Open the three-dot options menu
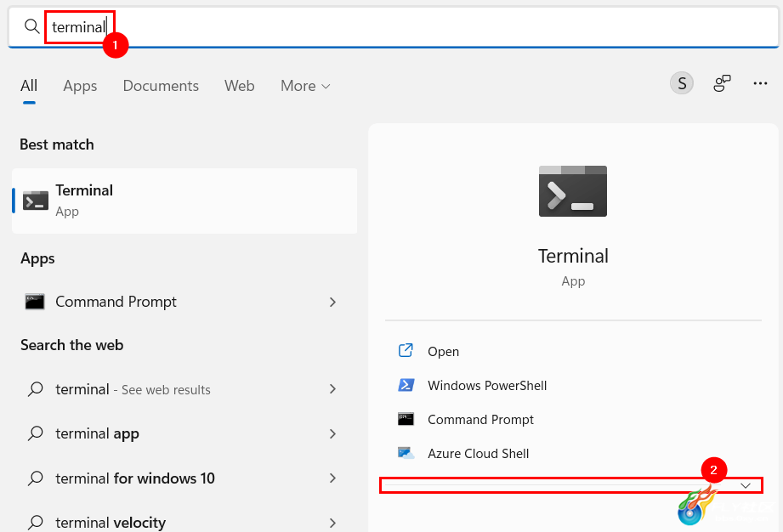Viewport: 783px width, 532px height. click(x=760, y=83)
